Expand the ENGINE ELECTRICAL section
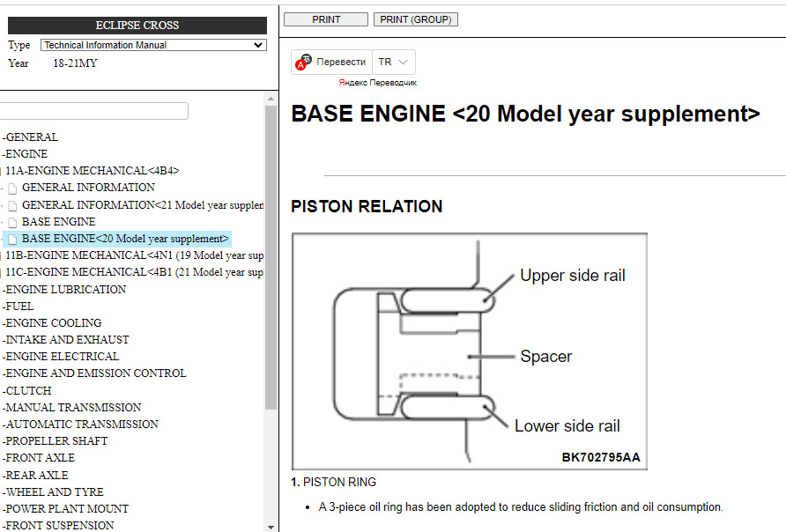 (61, 357)
